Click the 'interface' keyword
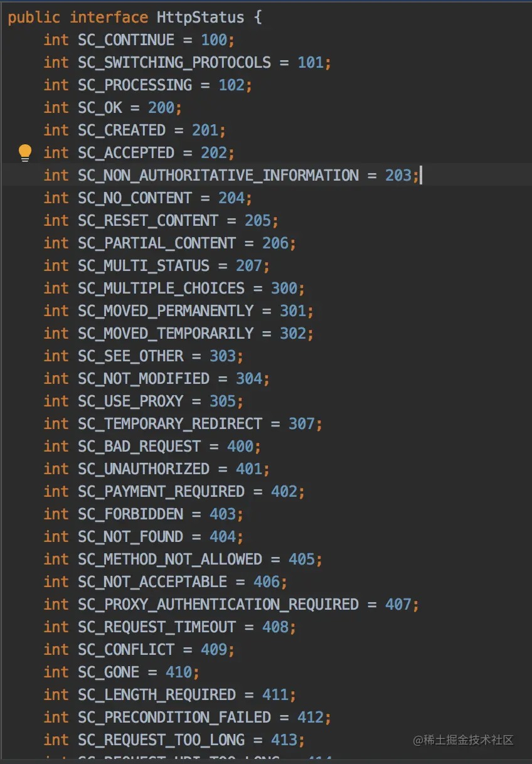 pos(109,17)
